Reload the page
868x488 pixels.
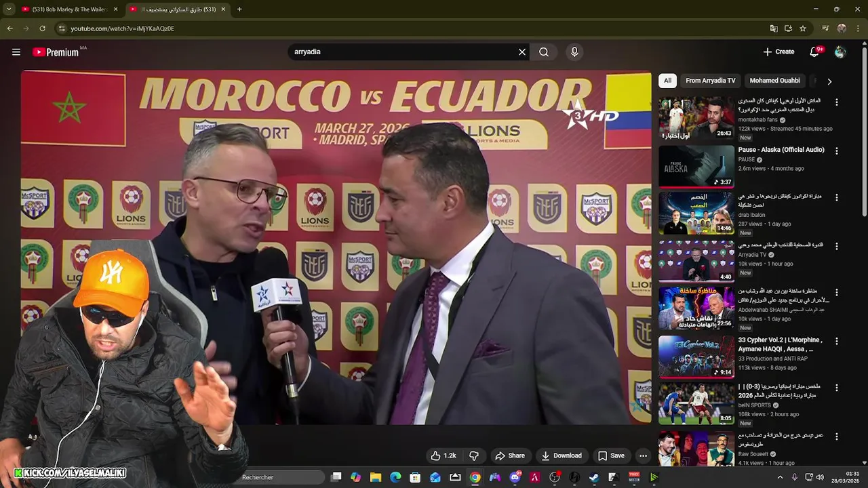[42, 28]
